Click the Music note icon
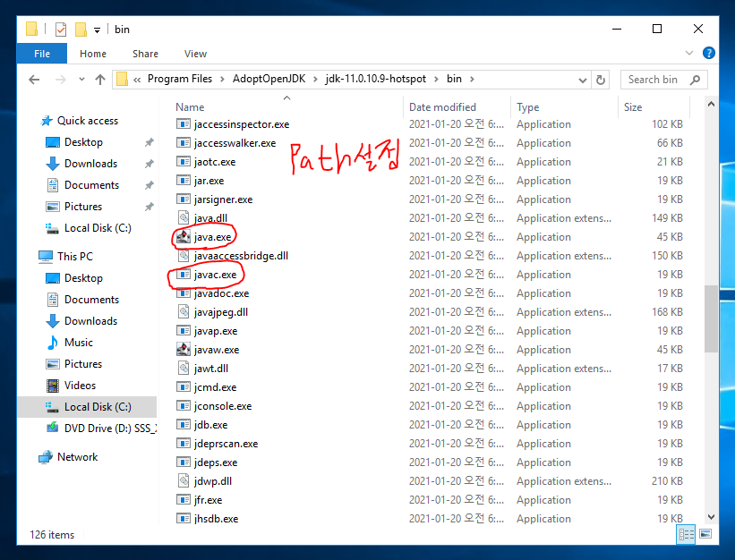735x560 pixels. coord(53,343)
